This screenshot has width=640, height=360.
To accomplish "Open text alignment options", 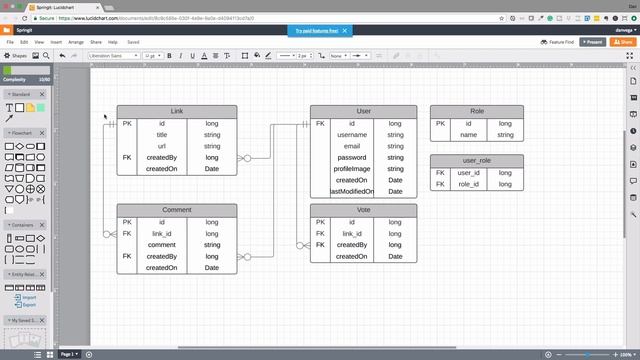I will click(x=216, y=56).
